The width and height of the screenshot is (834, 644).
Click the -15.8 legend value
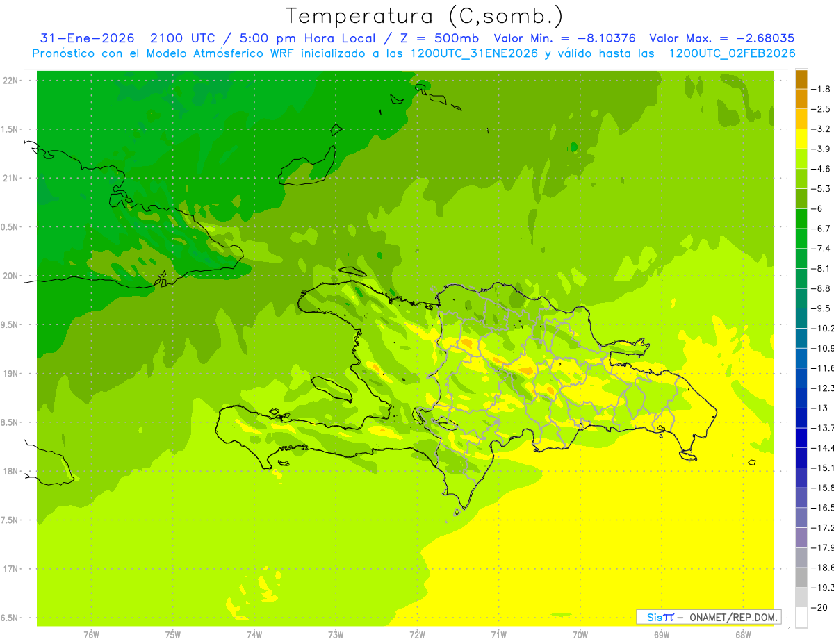[x=823, y=488]
